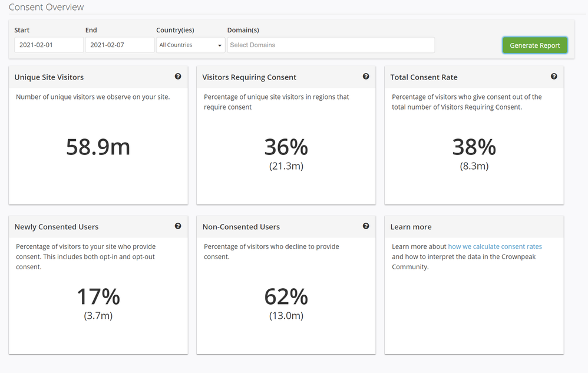
Task: Select the 38% total consent rate value
Action: [474, 147]
